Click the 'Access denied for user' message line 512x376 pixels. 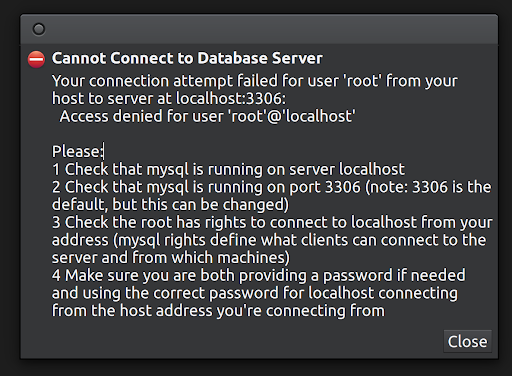tap(207, 116)
